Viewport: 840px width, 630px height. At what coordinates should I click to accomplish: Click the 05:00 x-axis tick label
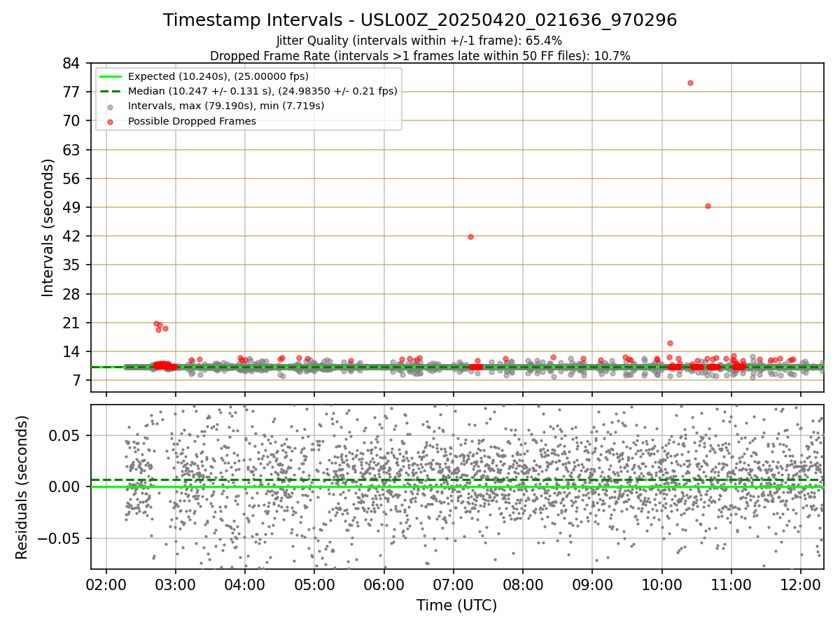(x=314, y=583)
